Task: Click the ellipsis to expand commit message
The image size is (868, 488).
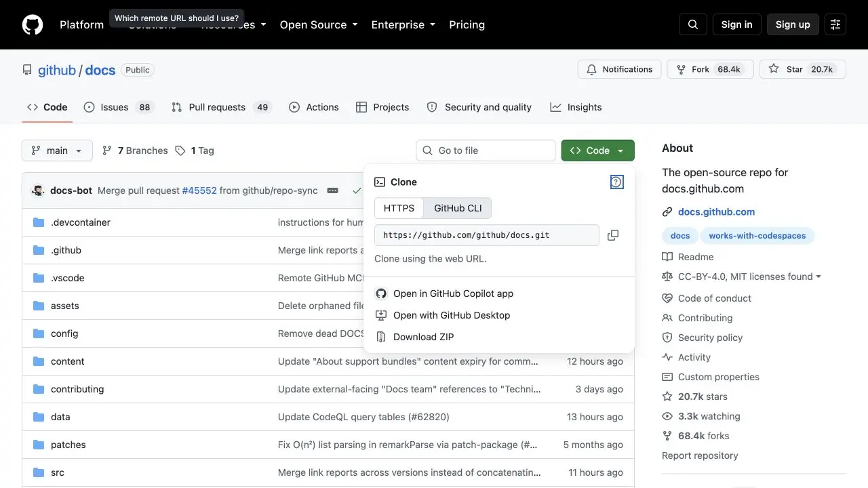Action: pos(332,190)
